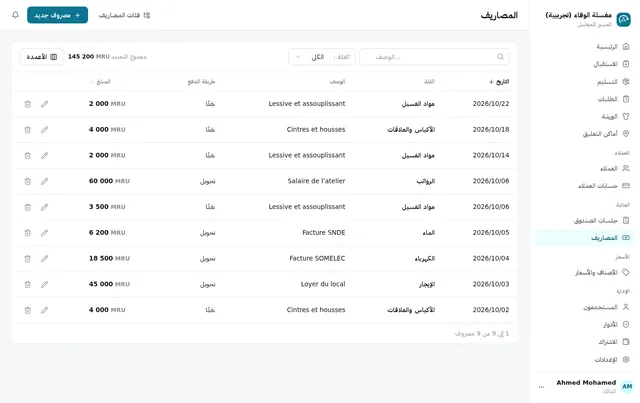Open 'أماكن التعليق' hanging places in sidebar

pos(584,134)
